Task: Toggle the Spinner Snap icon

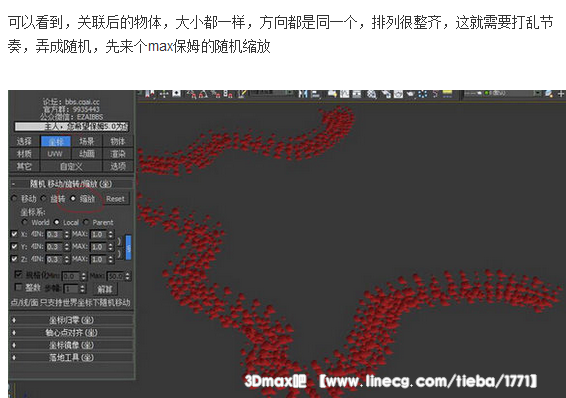Action: (x=228, y=94)
